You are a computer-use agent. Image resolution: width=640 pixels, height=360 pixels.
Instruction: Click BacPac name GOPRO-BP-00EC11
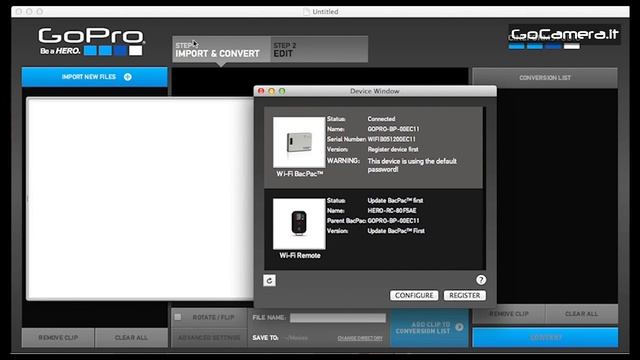click(393, 129)
